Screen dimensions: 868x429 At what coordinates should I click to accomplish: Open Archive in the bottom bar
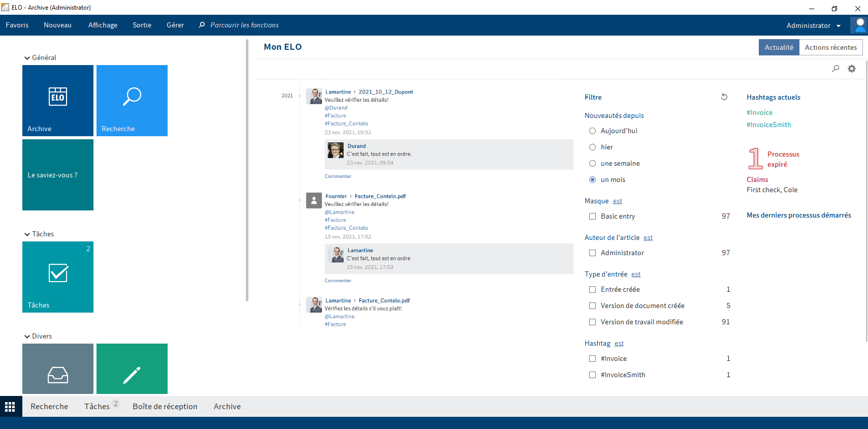point(227,407)
